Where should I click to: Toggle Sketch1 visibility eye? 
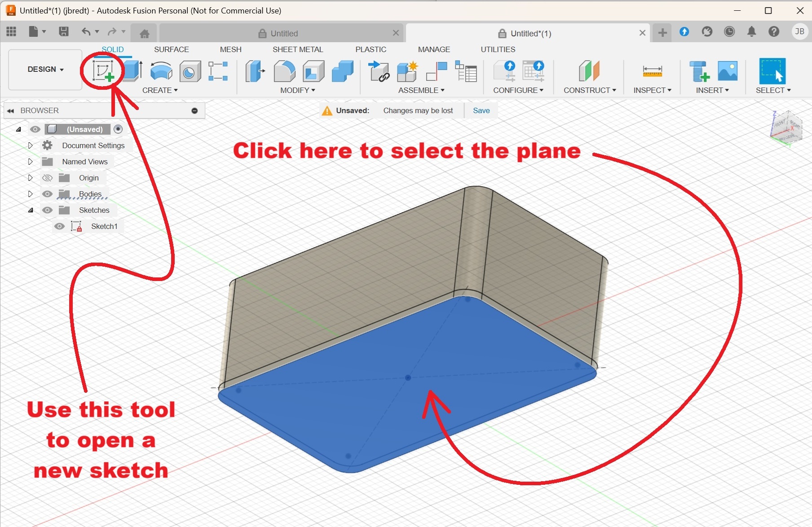point(59,226)
